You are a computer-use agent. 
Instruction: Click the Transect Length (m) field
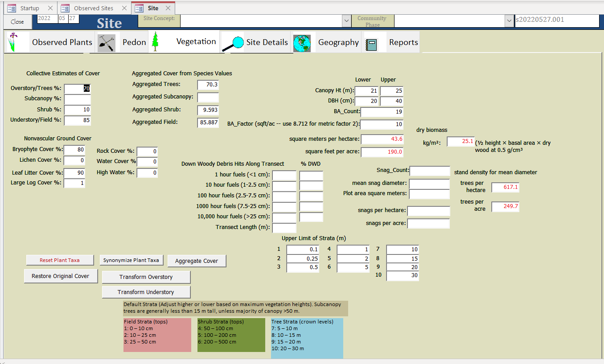[284, 228]
